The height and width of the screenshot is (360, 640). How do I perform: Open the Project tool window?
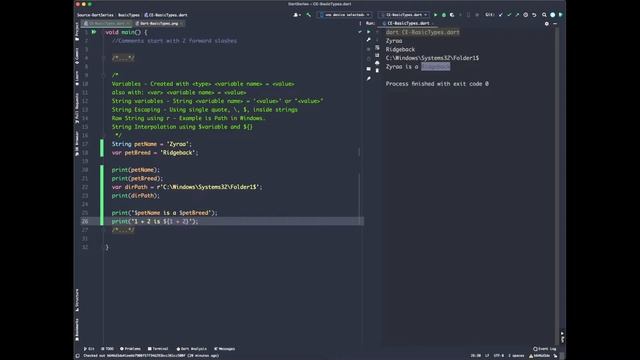(x=77, y=32)
